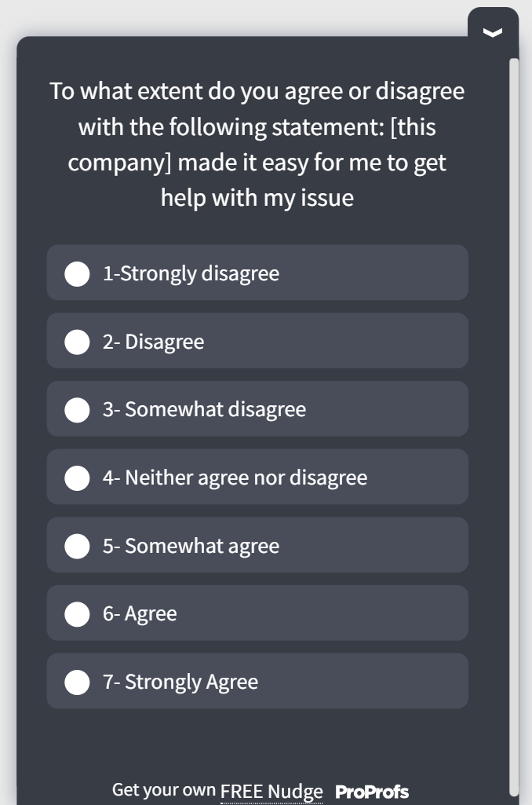Pick the radio button for 3- Somewhat disagree
The height and width of the screenshot is (805, 532).
point(77,410)
